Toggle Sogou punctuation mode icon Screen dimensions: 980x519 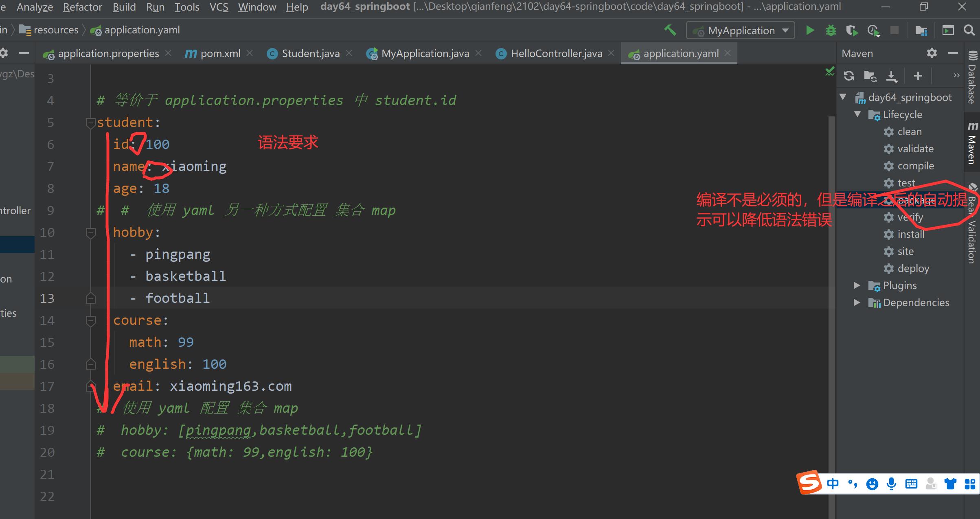853,484
